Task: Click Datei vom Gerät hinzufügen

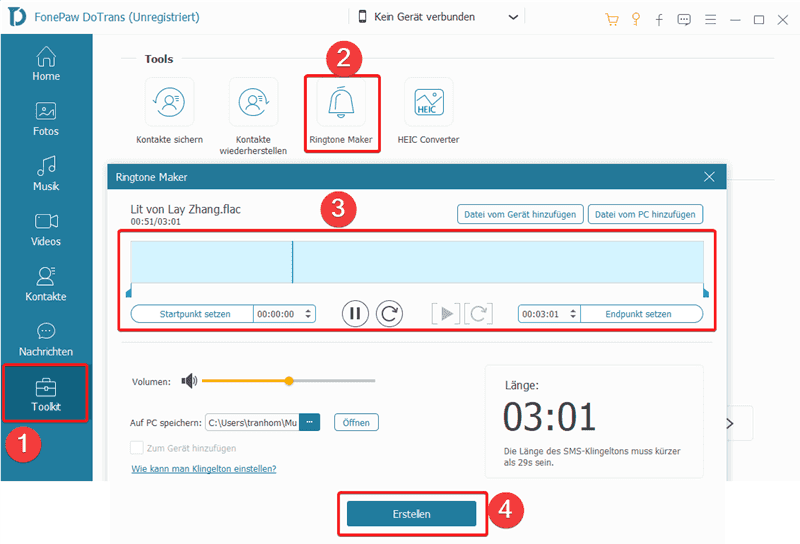Action: click(x=520, y=214)
